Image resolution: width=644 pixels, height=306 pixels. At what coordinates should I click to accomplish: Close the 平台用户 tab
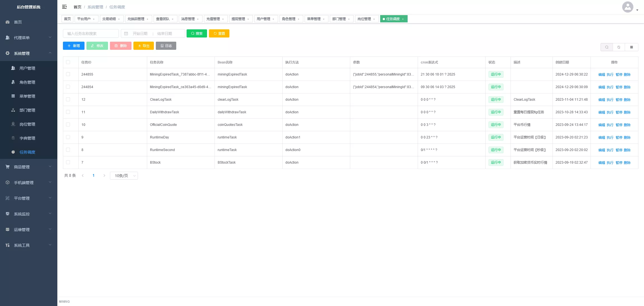(x=94, y=19)
